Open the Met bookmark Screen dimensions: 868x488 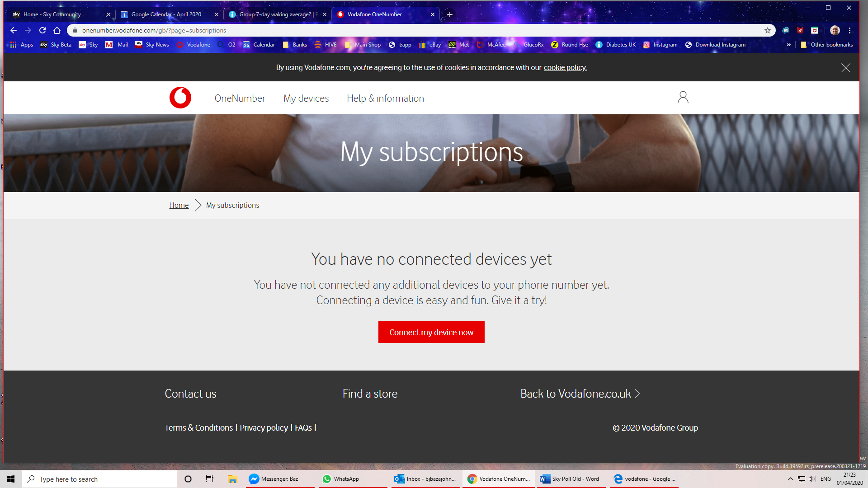[459, 45]
